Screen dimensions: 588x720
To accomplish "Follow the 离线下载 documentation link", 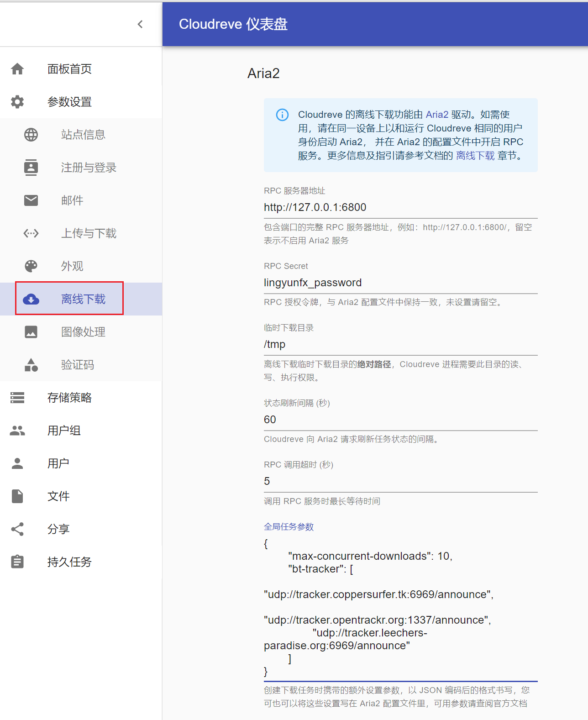I will click(x=475, y=156).
